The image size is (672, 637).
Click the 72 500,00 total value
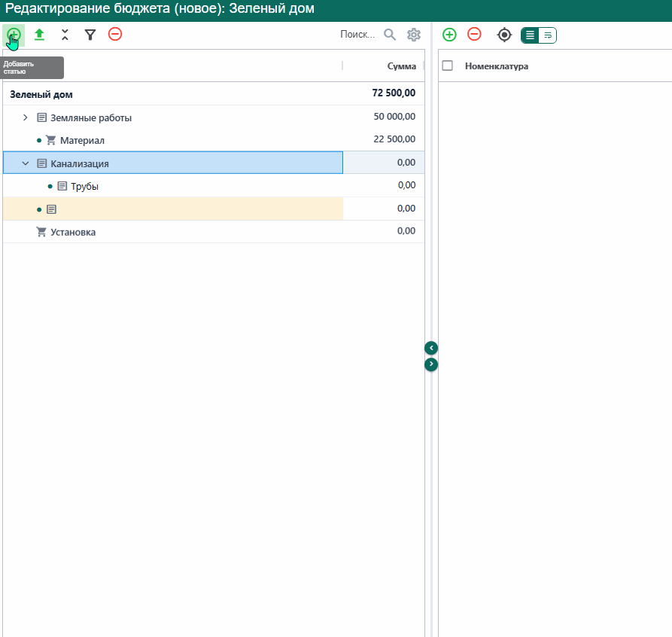tap(394, 93)
